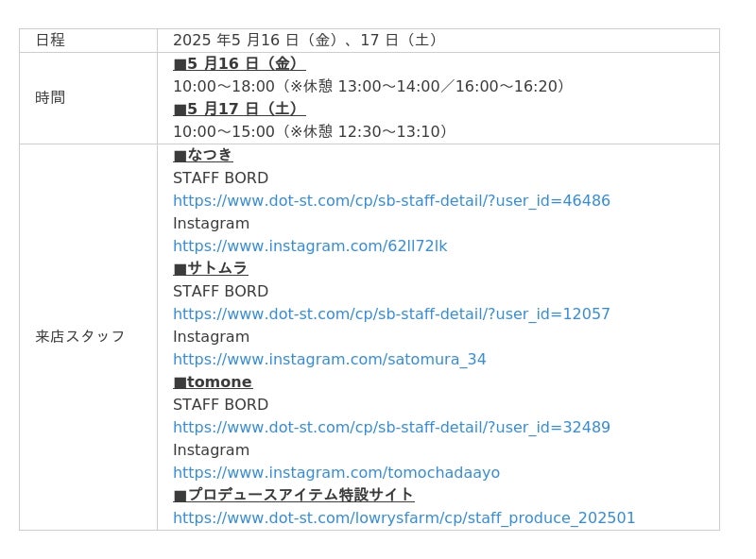Open tomone's STAFF BORD link with user_id=32489
This screenshot has height=559, width=756.
[x=391, y=427]
